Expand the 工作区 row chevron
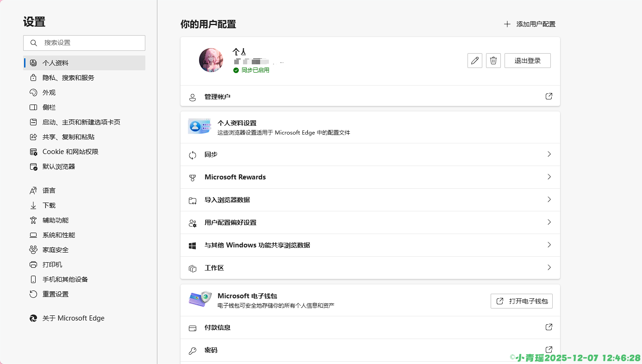The height and width of the screenshot is (364, 642). coord(549,267)
